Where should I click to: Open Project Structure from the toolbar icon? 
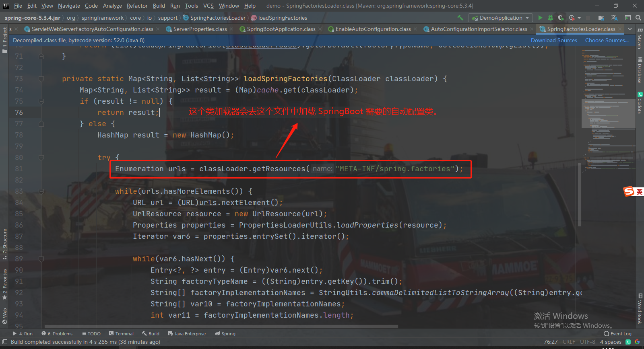(x=601, y=18)
